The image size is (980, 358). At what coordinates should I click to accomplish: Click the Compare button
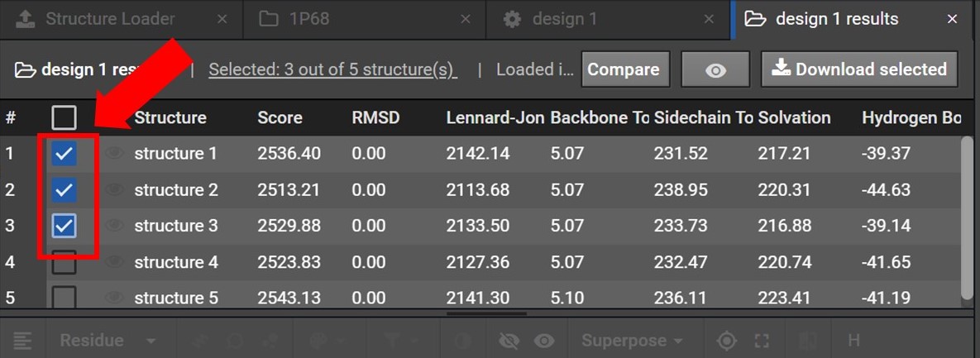pyautogui.click(x=623, y=70)
